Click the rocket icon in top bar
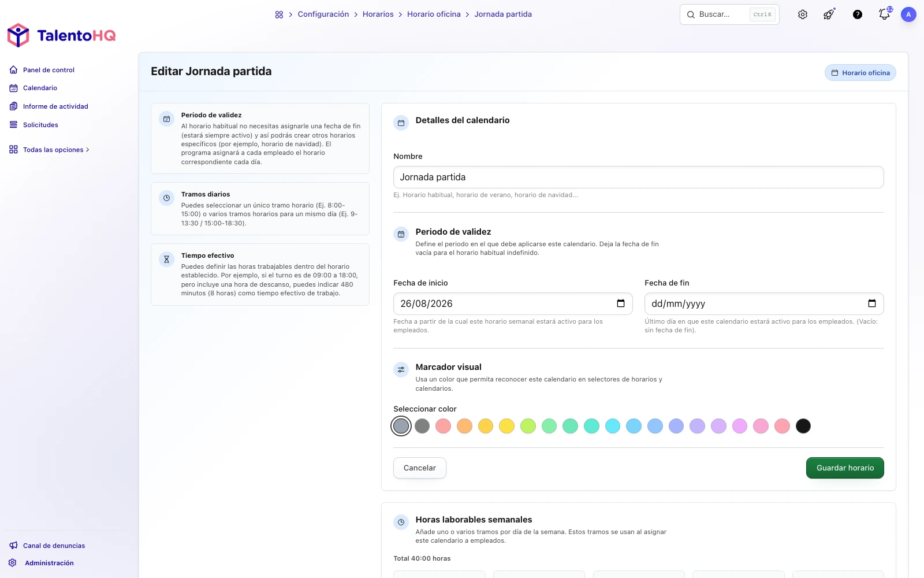Screen dimensions: 924x578 click(829, 14)
